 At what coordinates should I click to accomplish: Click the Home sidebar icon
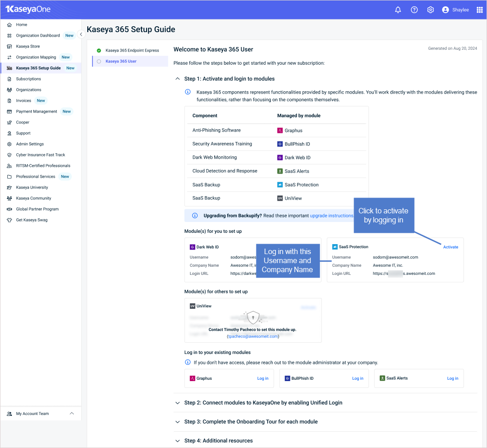(x=9, y=25)
